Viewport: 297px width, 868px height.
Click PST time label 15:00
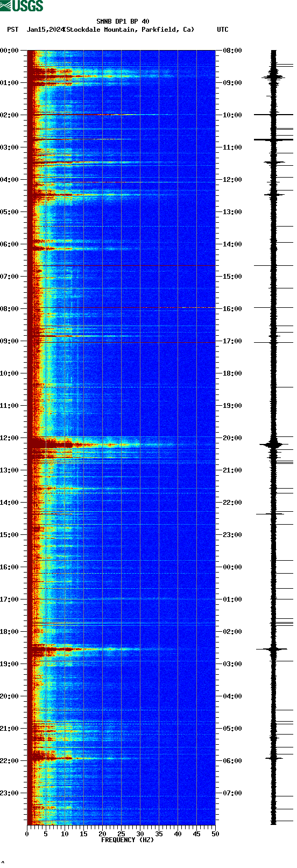click(x=9, y=535)
